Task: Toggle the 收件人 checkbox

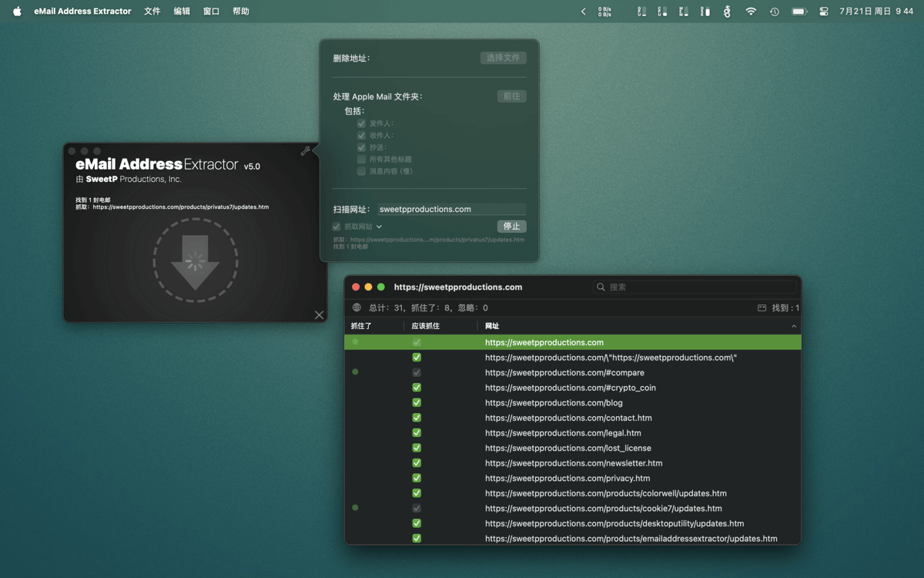Action: tap(361, 136)
